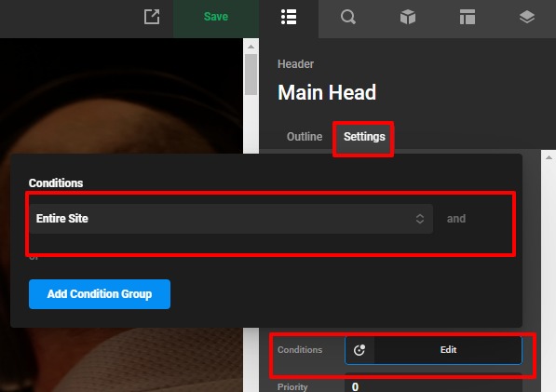This screenshot has width=556, height=392.
Task: Focus the Priority input field
Action: pyautogui.click(x=433, y=385)
